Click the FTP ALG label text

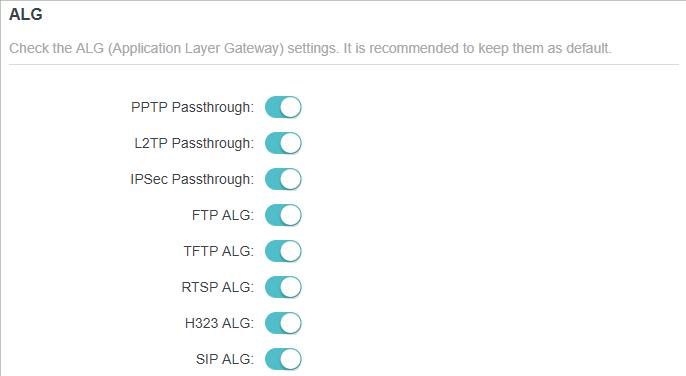pos(223,215)
